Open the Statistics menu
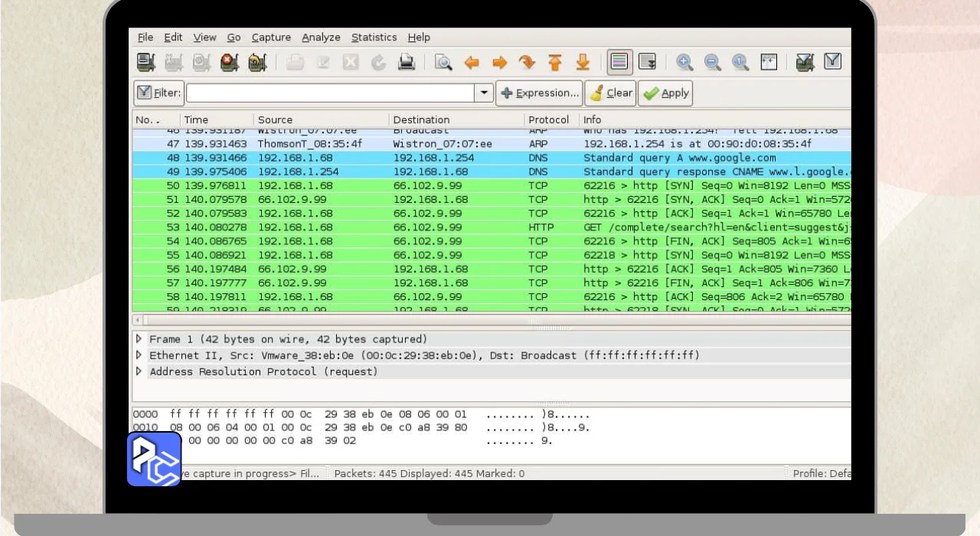This screenshot has height=536, width=980. [374, 37]
